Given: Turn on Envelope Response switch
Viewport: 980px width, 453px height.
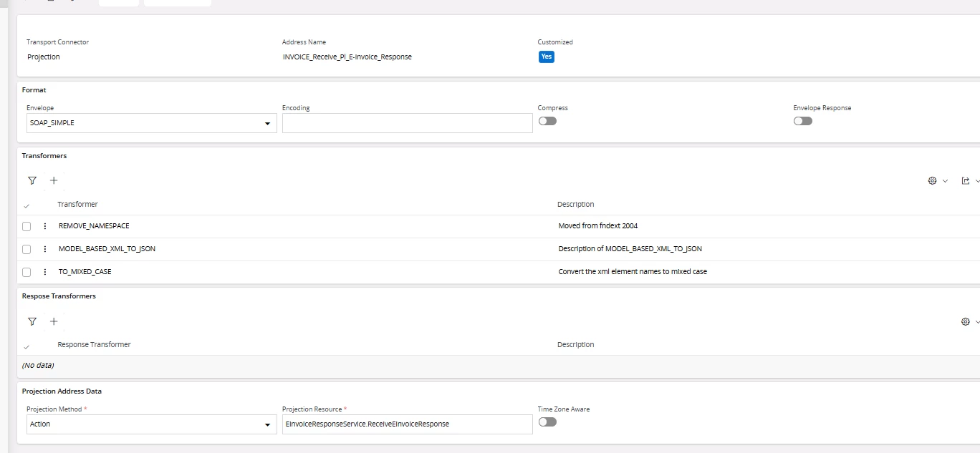Looking at the screenshot, I should (x=802, y=121).
